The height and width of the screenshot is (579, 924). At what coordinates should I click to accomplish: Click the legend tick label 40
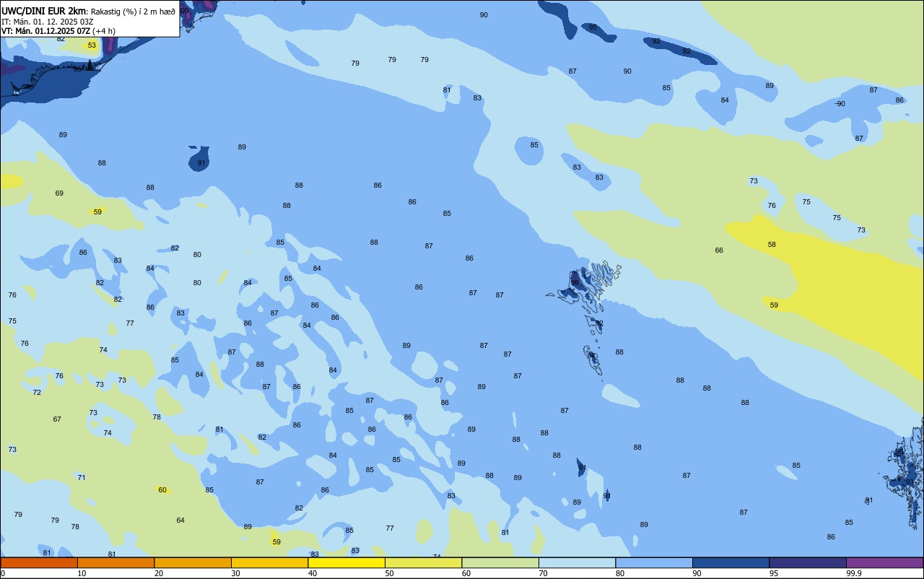tap(312, 573)
